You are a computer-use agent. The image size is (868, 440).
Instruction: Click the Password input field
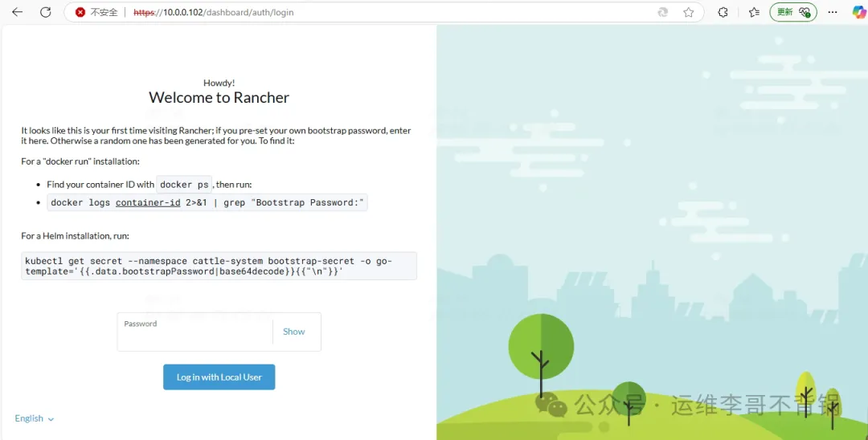point(196,337)
